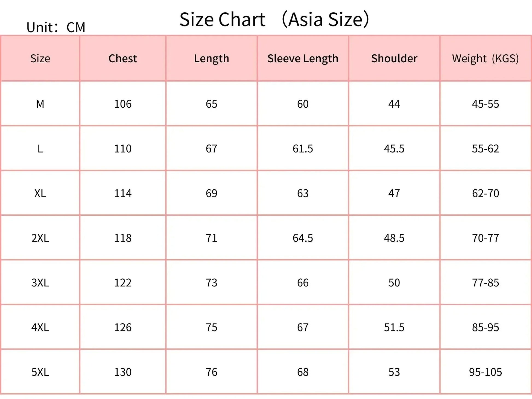
Task: Click the Size Chart (Asia Size) title
Action: 274,20
